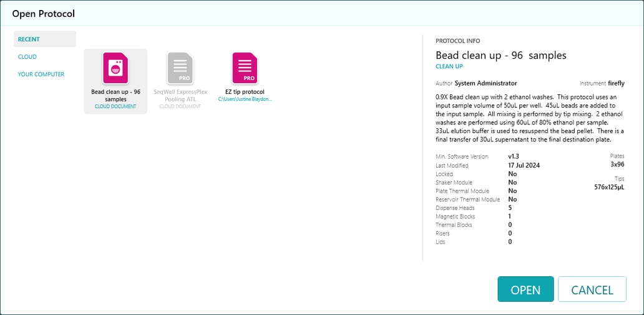Select the EZ tip protocol icon
This screenshot has width=644, height=315.
point(245,68)
